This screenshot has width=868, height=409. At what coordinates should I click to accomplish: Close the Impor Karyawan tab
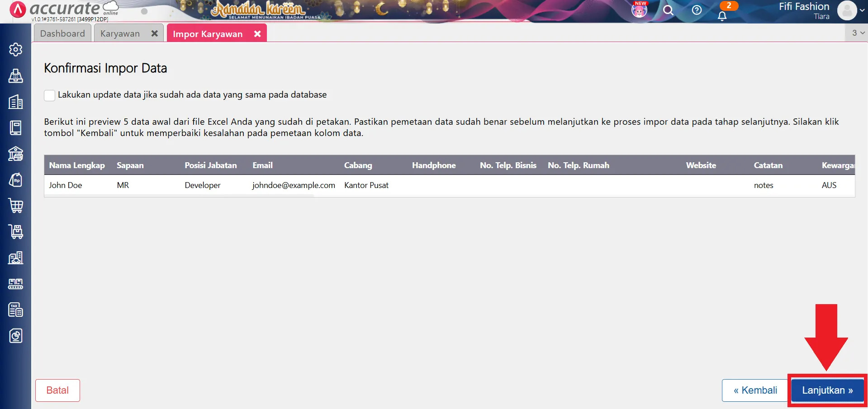(257, 34)
